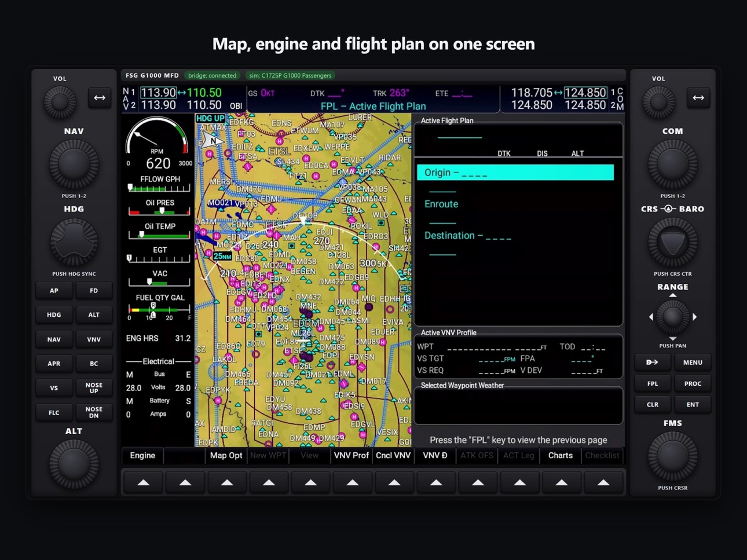The height and width of the screenshot is (560, 747).
Task: Click softkey arrow below Cncl VNV
Action: tap(394, 482)
